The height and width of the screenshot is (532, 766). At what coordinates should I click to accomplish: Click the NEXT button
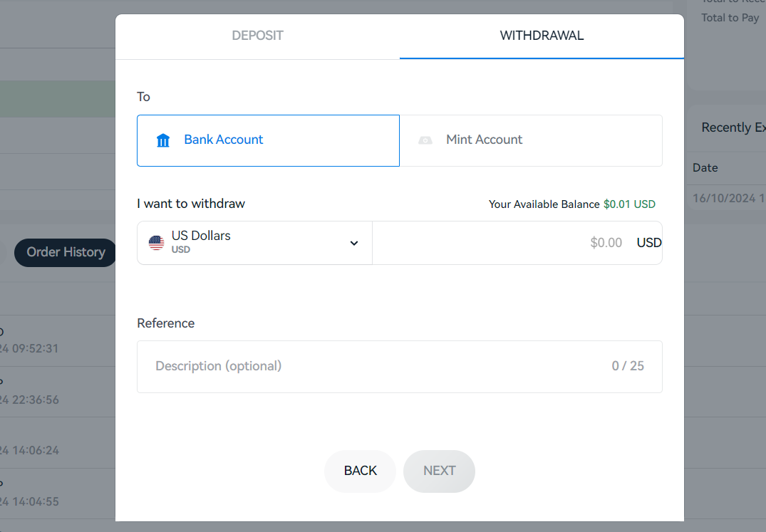click(439, 471)
